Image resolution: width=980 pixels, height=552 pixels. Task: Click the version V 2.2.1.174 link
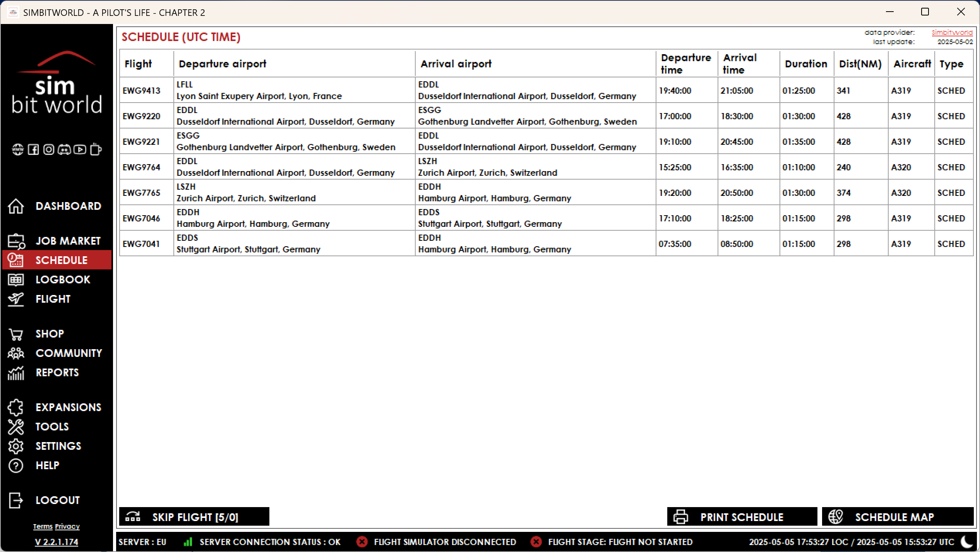(57, 542)
